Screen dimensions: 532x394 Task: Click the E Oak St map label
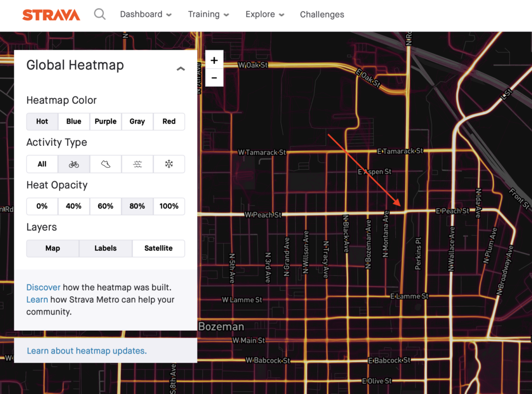(x=368, y=78)
